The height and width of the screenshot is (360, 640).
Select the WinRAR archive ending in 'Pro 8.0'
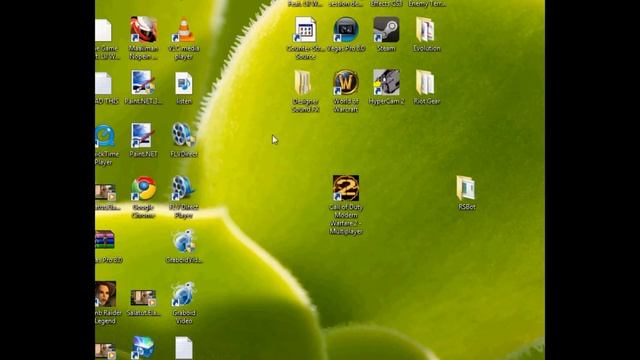(x=105, y=240)
